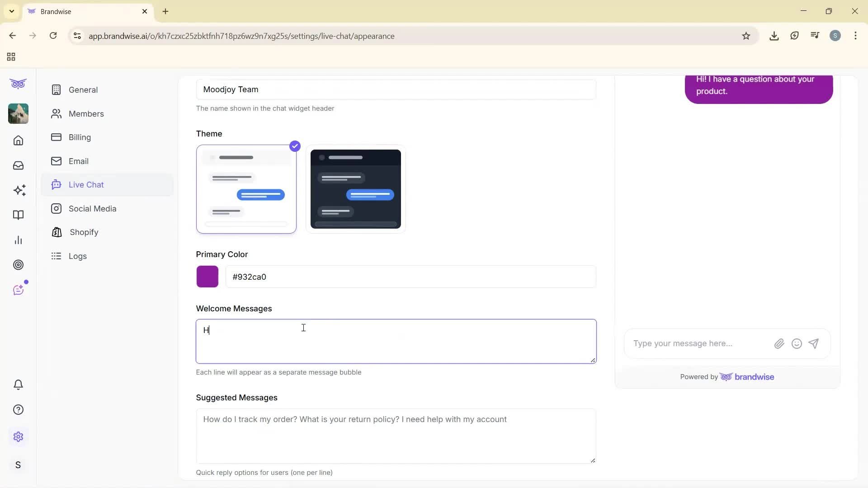Open the emoji picker in chat preview
This screenshot has height=488, width=868.
click(796, 343)
